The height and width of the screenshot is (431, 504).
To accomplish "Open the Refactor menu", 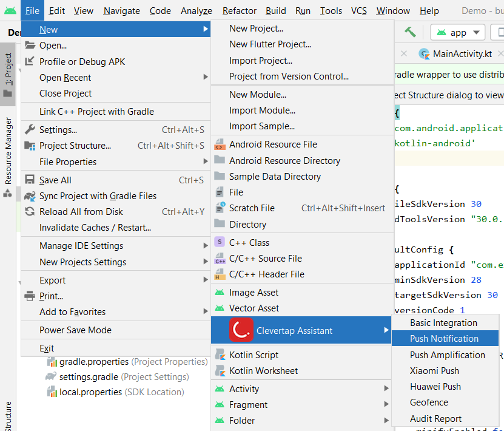I will pos(240,11).
